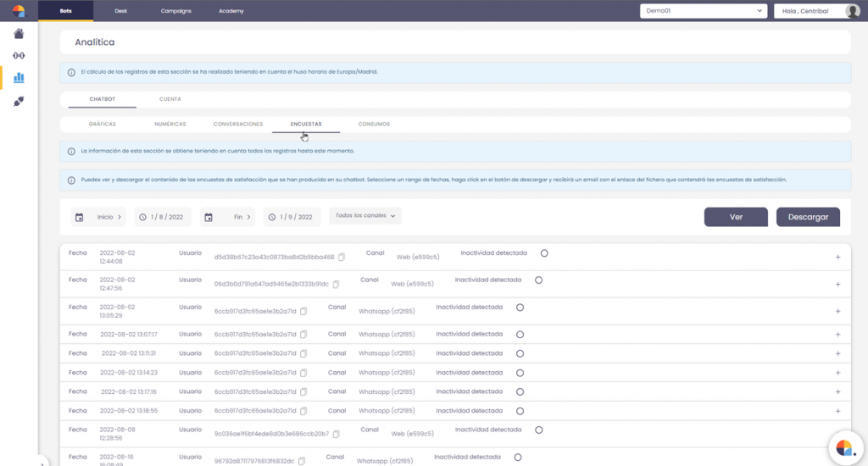Open the plug integrations icon in sidebar
Screen dimensions: 868x466
[x=19, y=101]
